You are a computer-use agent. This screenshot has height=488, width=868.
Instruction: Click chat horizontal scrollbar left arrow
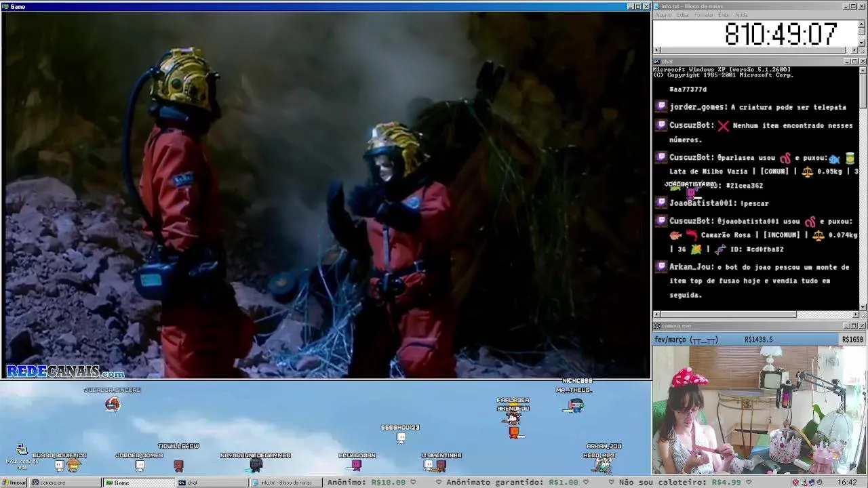[x=656, y=314]
